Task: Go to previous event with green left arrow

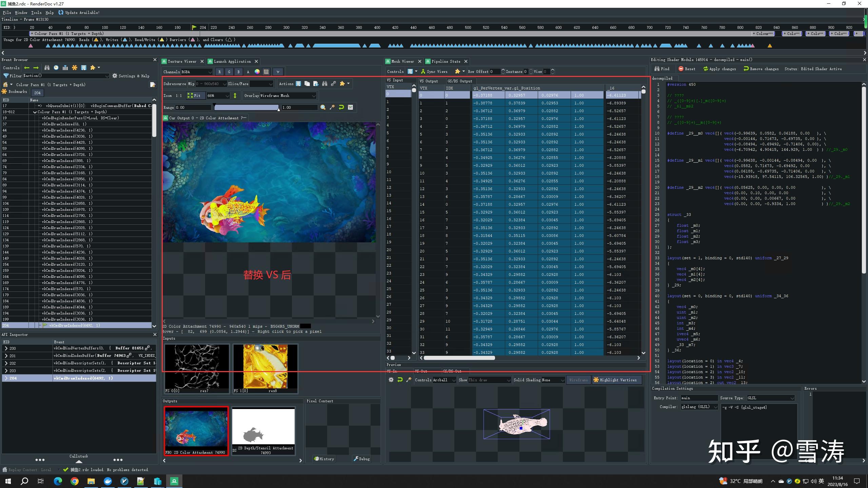Action: point(27,68)
